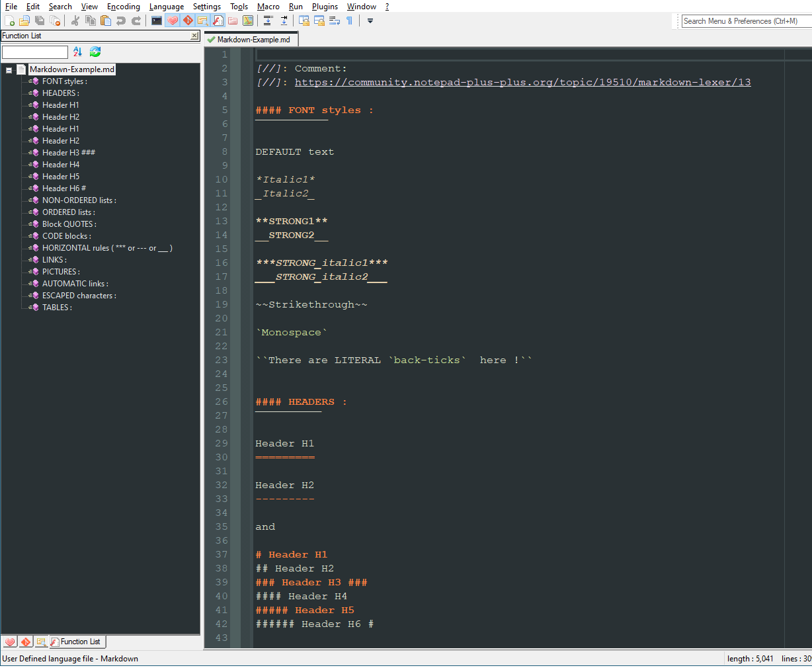Screen dimensions: 812x672
Task: Click the Save file toolbar icon
Action: [x=40, y=21]
